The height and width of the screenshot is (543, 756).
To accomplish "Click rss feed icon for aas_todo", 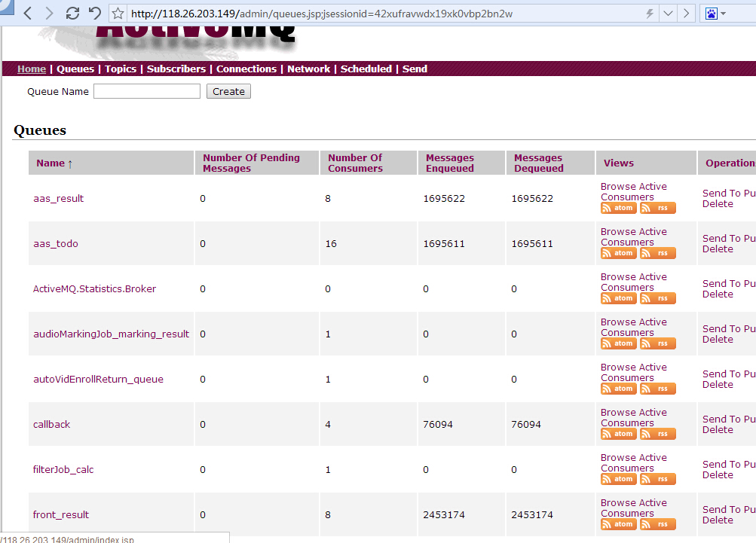I will click(658, 253).
